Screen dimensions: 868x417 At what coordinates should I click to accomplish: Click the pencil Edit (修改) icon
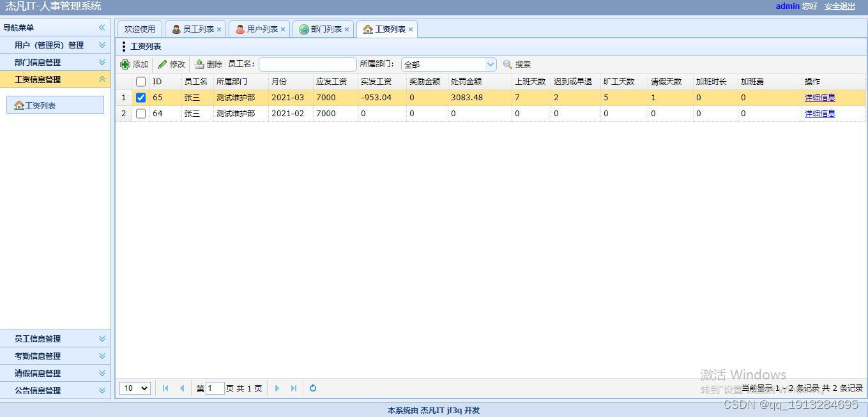click(162, 64)
